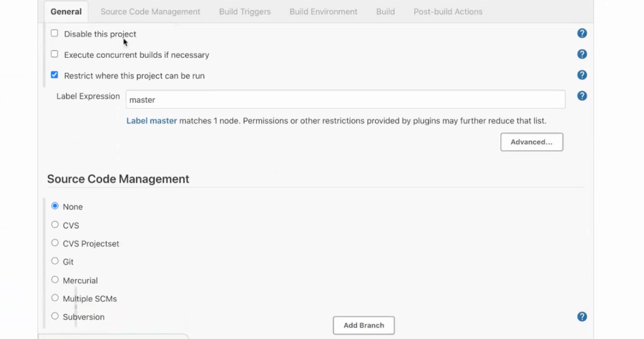The height and width of the screenshot is (339, 644).
Task: Select None source code option
Action: [55, 206]
